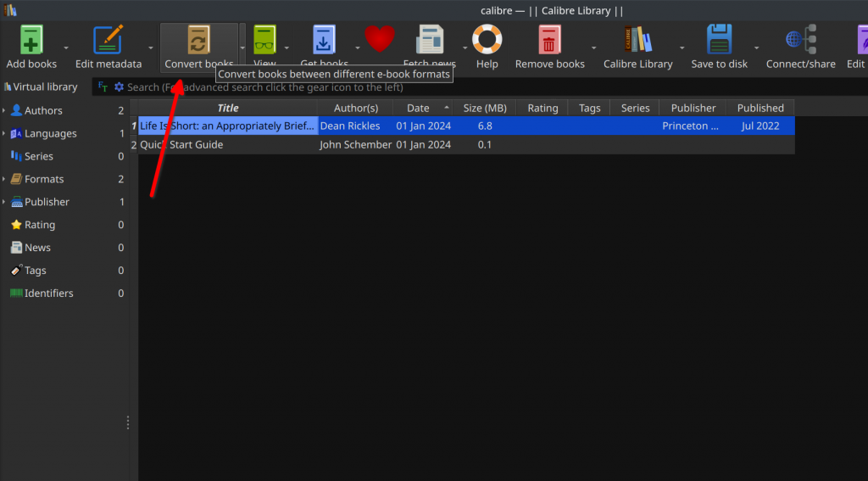This screenshot has height=481, width=868.
Task: Open Fetch news dropdown arrow
Action: point(465,48)
